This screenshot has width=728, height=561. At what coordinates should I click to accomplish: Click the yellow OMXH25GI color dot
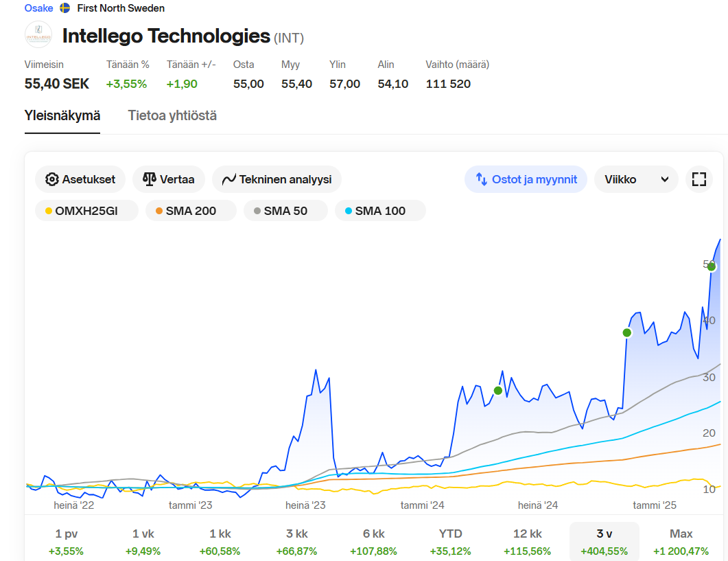[48, 211]
